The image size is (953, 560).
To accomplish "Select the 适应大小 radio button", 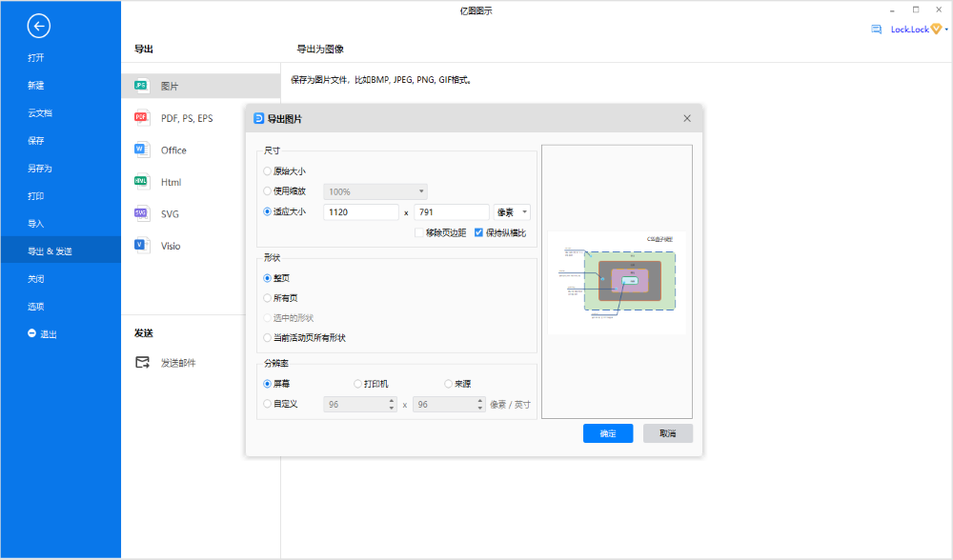I will (x=267, y=211).
